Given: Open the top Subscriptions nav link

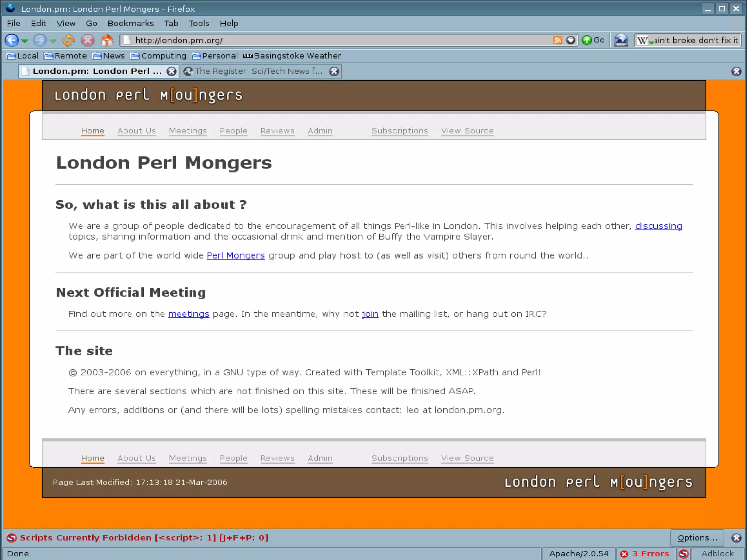Looking at the screenshot, I should [400, 131].
